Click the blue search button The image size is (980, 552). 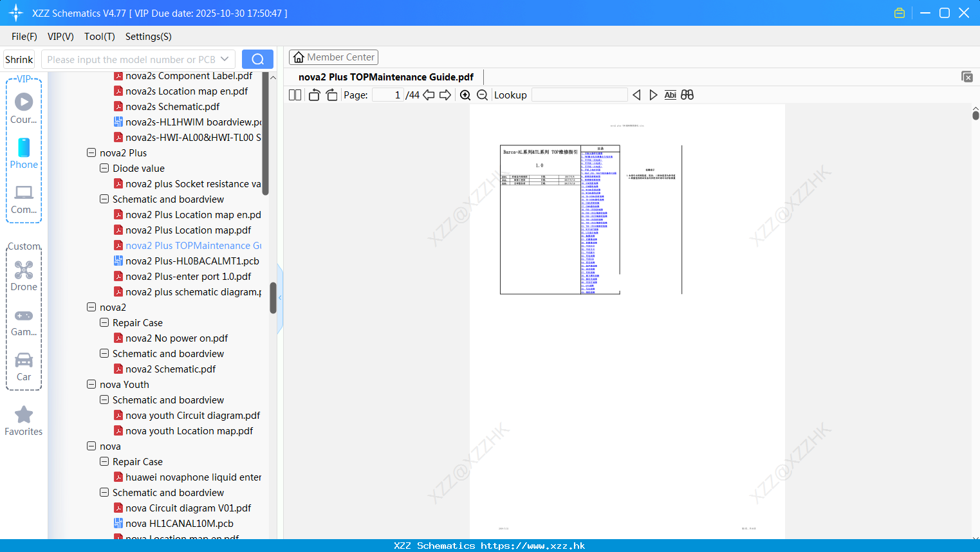(257, 59)
